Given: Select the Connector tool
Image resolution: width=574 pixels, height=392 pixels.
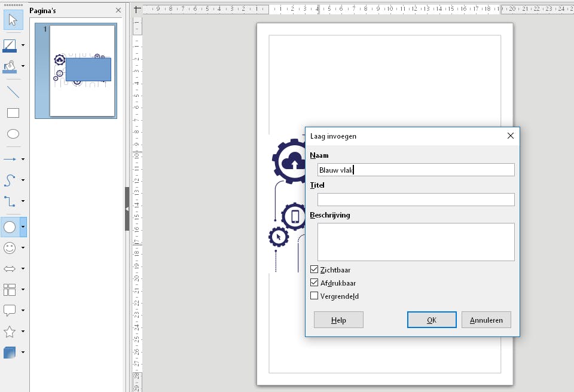Looking at the screenshot, I should coord(10,201).
